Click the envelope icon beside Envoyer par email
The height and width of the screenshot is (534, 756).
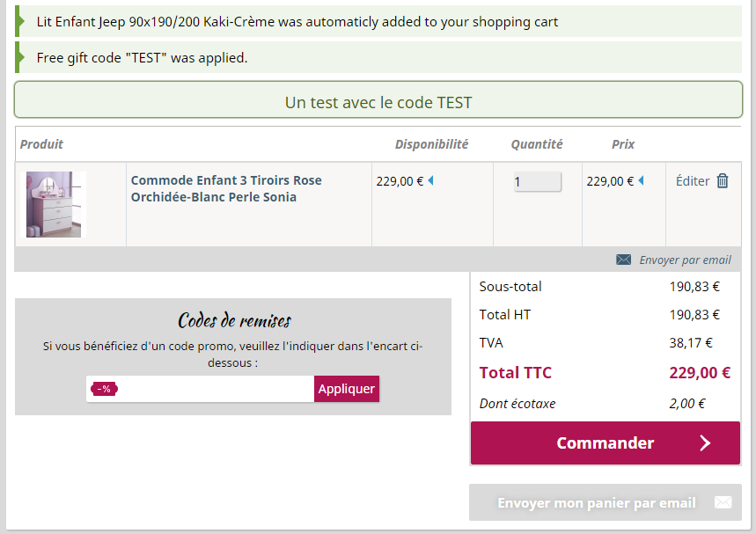click(x=623, y=260)
